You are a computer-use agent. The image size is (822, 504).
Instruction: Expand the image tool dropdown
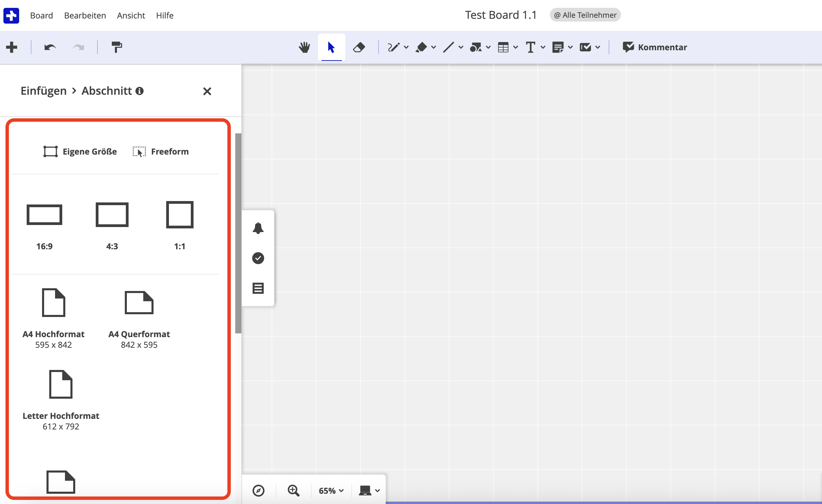coord(598,47)
